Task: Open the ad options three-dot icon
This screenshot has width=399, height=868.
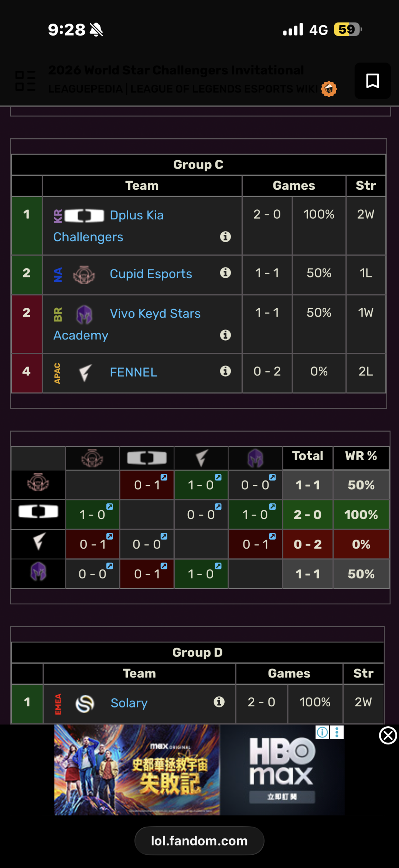Action: point(337,732)
